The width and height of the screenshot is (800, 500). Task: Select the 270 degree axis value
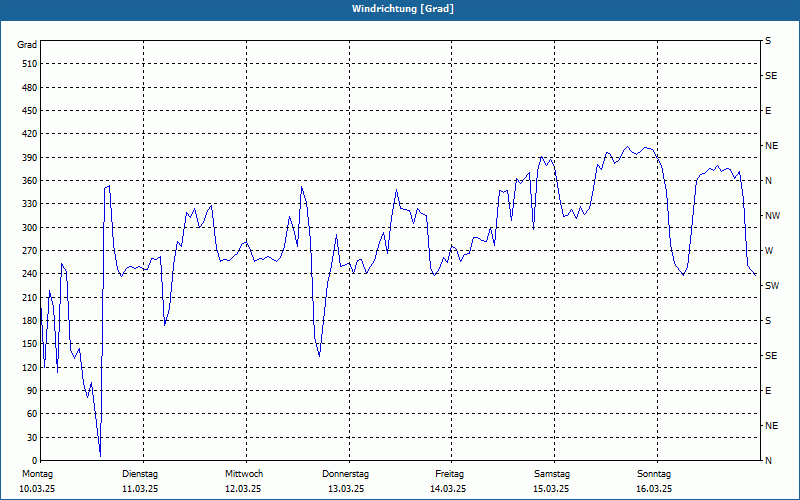30,251
